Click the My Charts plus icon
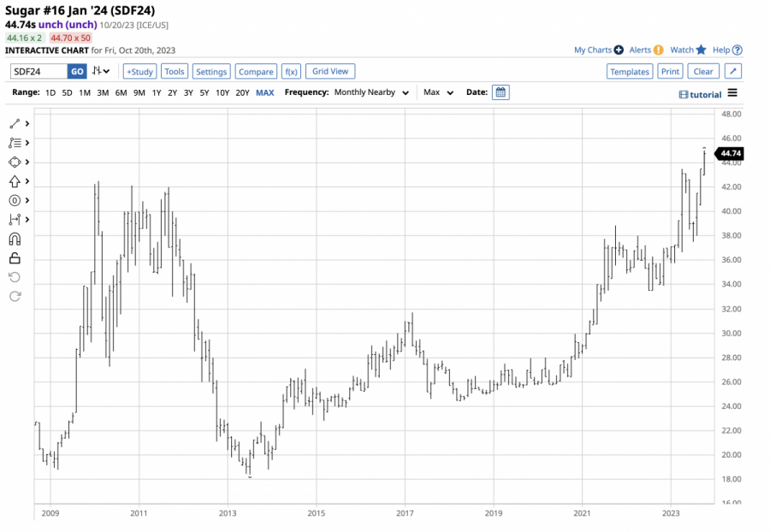 click(619, 50)
